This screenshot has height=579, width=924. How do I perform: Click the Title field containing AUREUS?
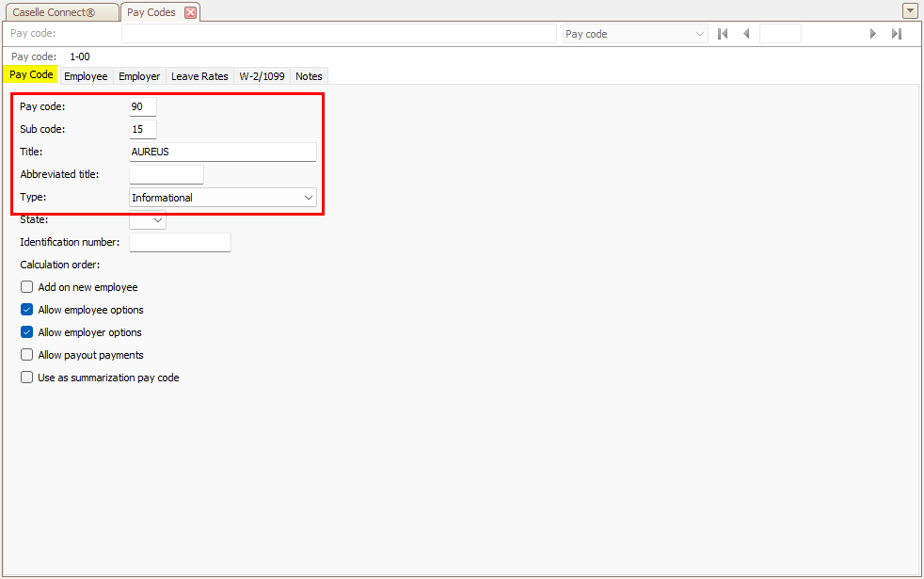(x=222, y=152)
